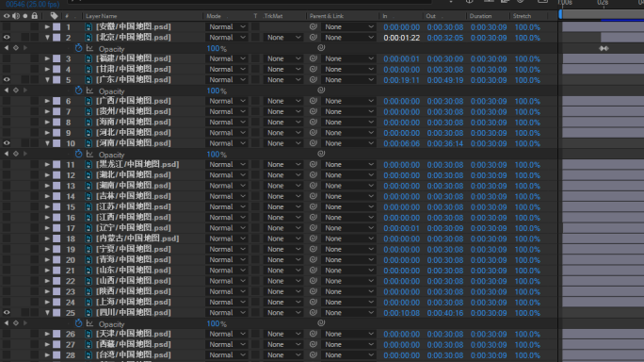Click property pick whip on layer 2 Opacity
This screenshot has height=362, width=644.
click(321, 48)
